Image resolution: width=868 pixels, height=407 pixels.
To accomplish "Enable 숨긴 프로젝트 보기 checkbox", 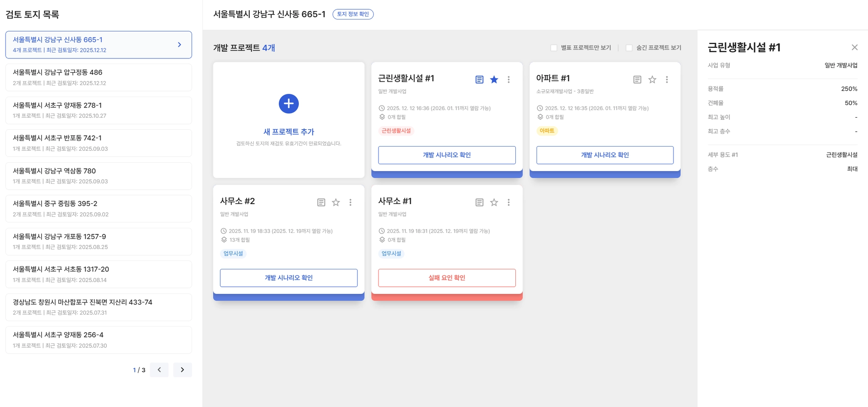I will [x=629, y=48].
